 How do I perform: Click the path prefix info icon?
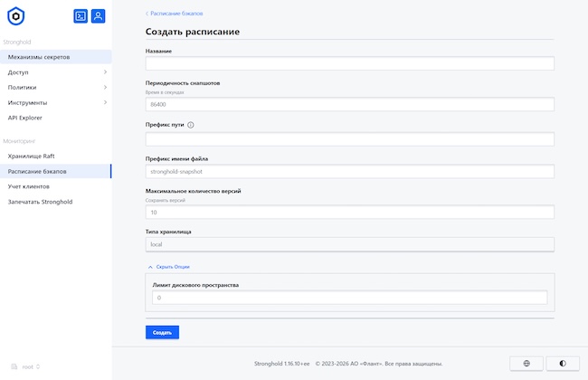[x=191, y=125]
